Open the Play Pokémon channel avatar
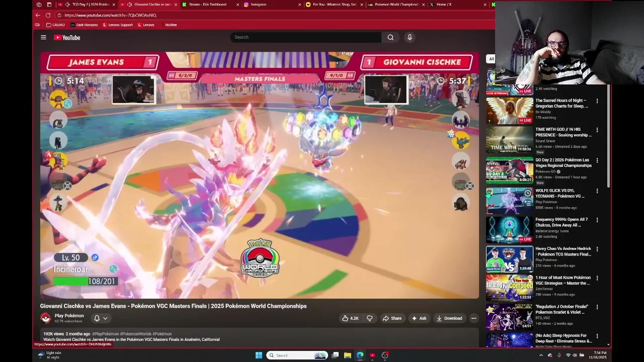The image size is (644, 362). point(46,318)
